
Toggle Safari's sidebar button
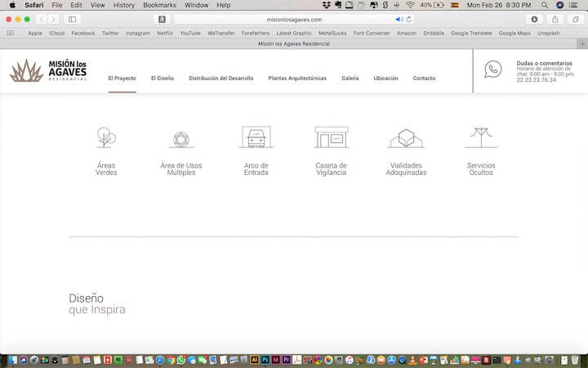click(73, 19)
